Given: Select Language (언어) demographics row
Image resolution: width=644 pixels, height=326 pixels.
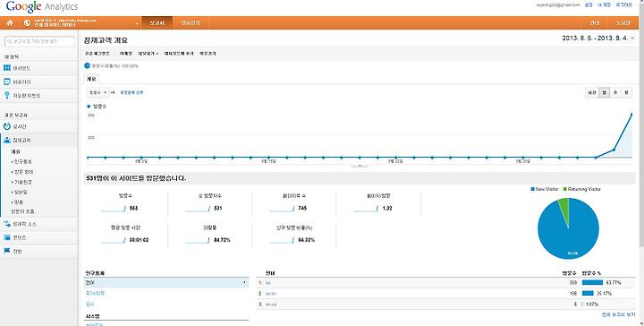Looking at the screenshot, I should coord(166,283).
